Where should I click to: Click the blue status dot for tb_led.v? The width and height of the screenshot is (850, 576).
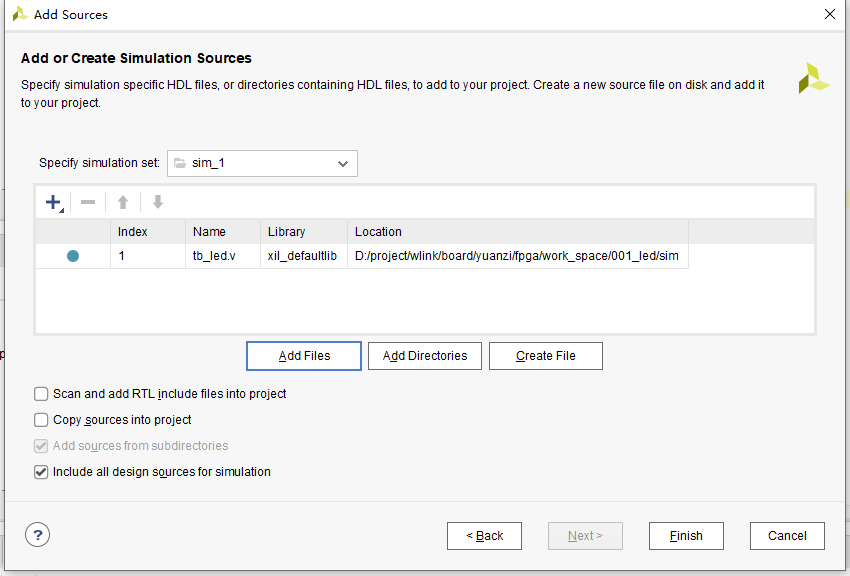(x=73, y=257)
